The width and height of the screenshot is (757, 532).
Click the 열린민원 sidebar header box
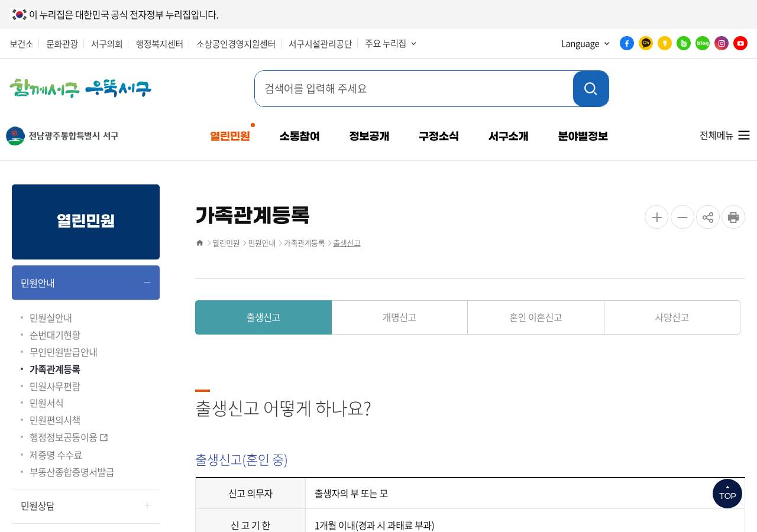click(x=86, y=222)
